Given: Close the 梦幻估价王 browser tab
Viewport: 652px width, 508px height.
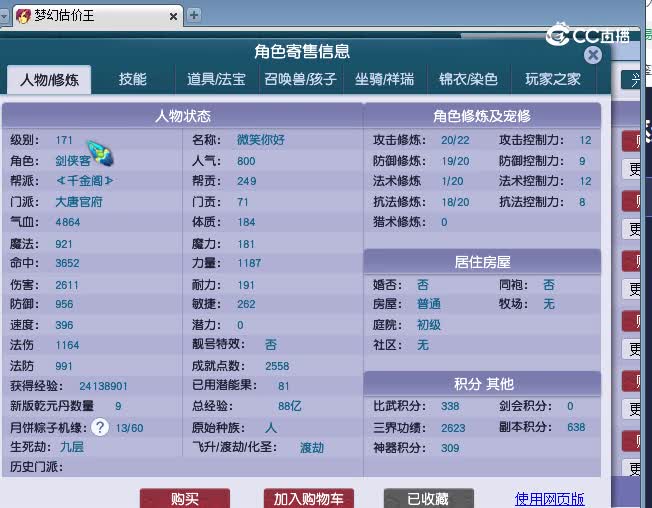Looking at the screenshot, I should [173, 17].
